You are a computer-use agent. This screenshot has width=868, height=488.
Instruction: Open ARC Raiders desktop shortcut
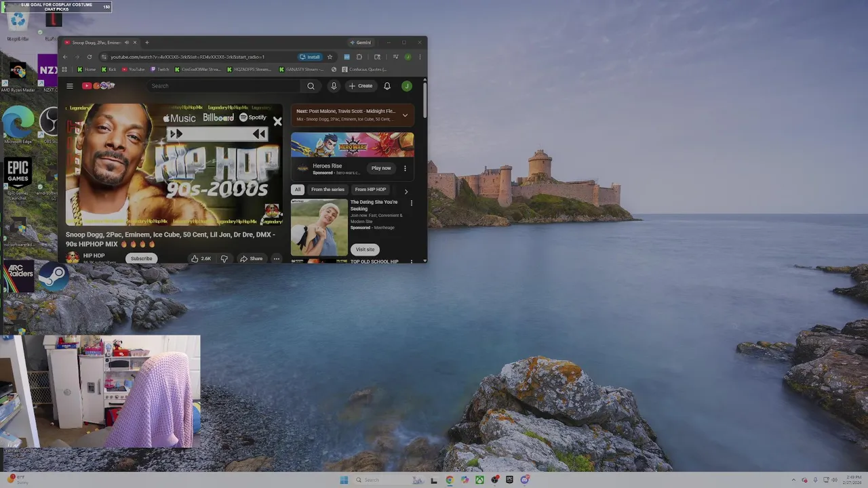(18, 279)
